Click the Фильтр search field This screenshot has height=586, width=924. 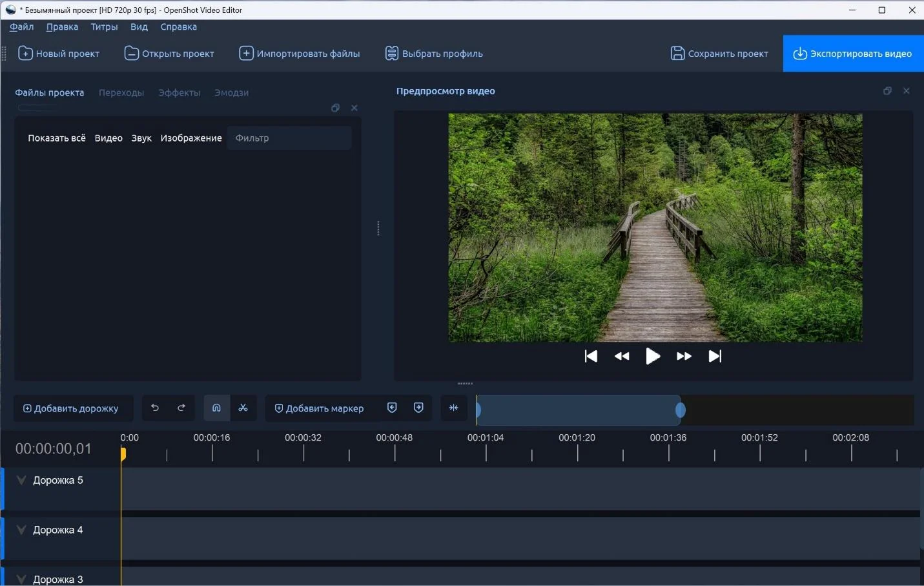(x=289, y=138)
